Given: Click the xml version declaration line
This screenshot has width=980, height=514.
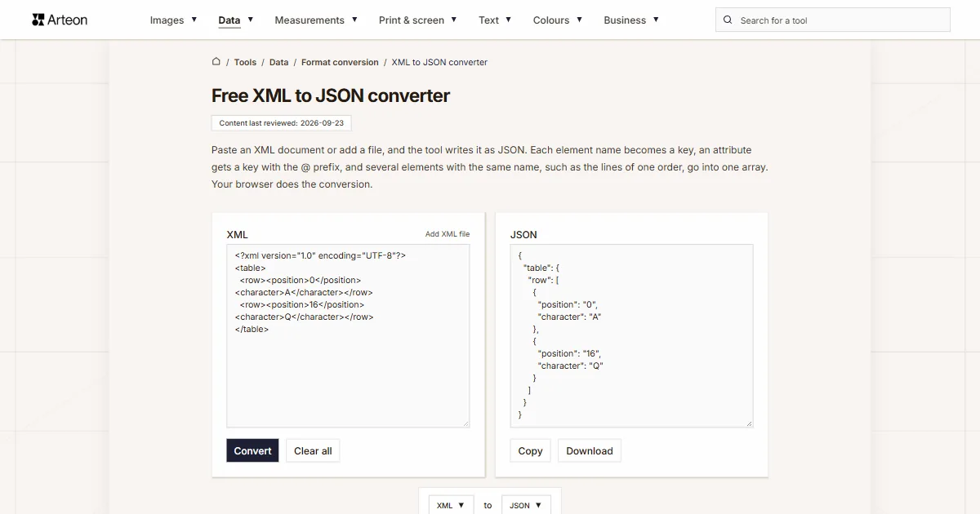Looking at the screenshot, I should pos(320,255).
